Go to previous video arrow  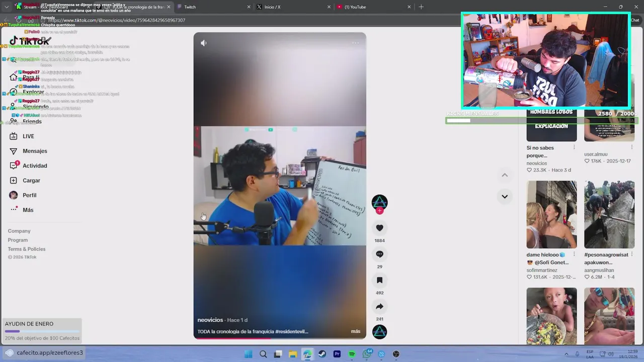505,175
